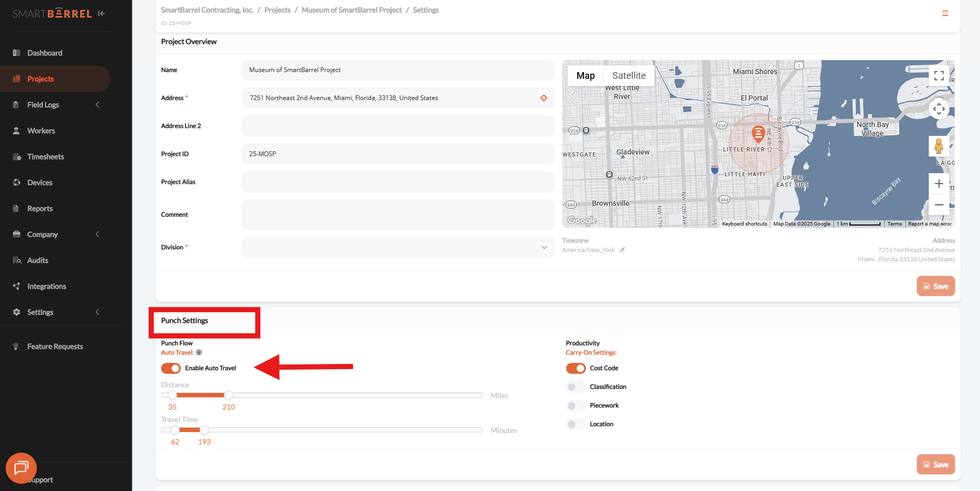Go to Projects breadcrumb link
The height and width of the screenshot is (491, 980).
277,10
